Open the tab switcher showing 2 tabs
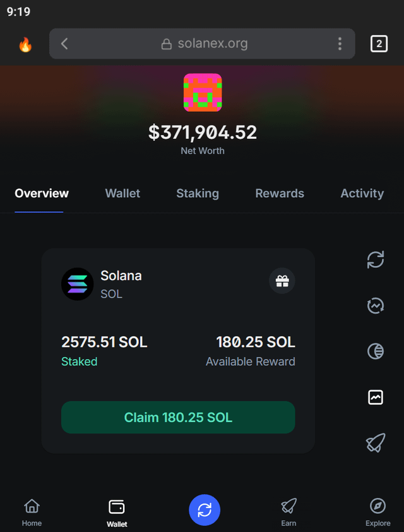 379,44
